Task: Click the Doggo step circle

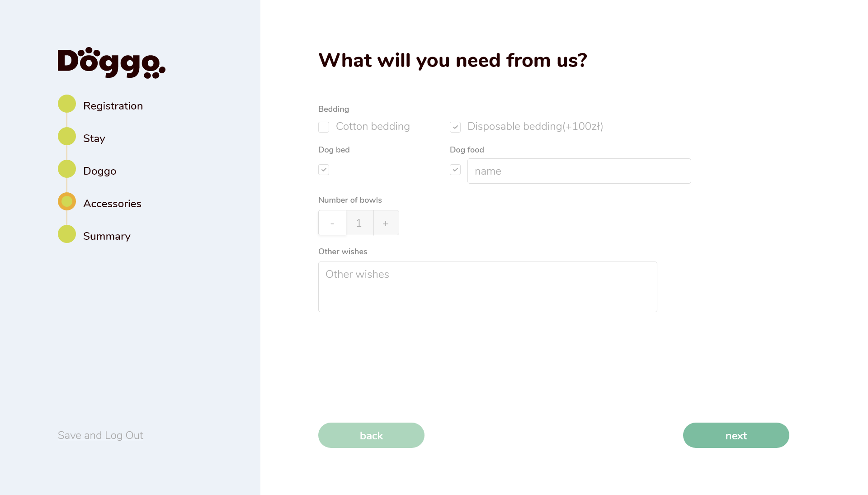Action: coord(67,169)
